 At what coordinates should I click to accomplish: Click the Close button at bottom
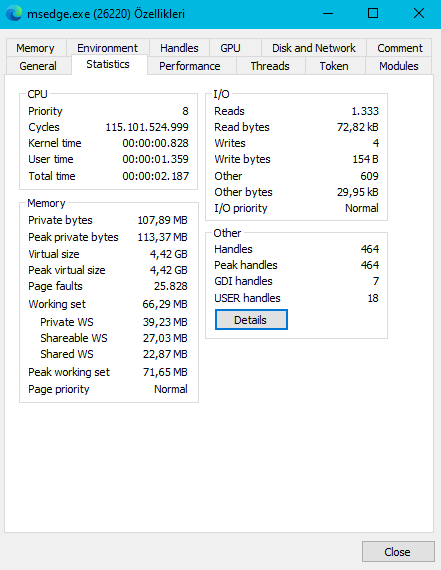click(398, 552)
